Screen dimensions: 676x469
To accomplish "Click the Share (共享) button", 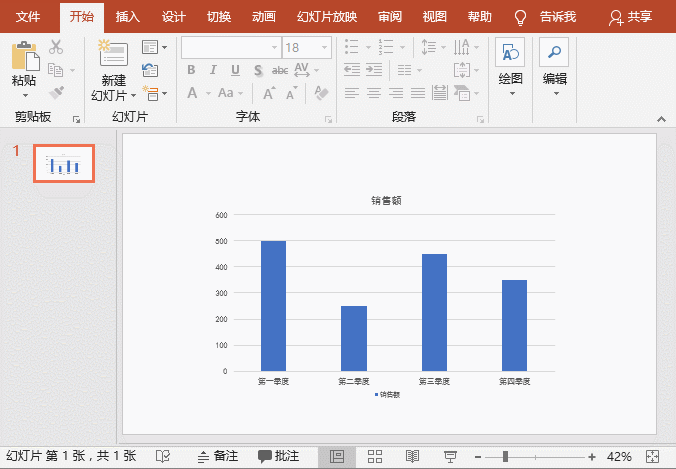I will [x=631, y=17].
